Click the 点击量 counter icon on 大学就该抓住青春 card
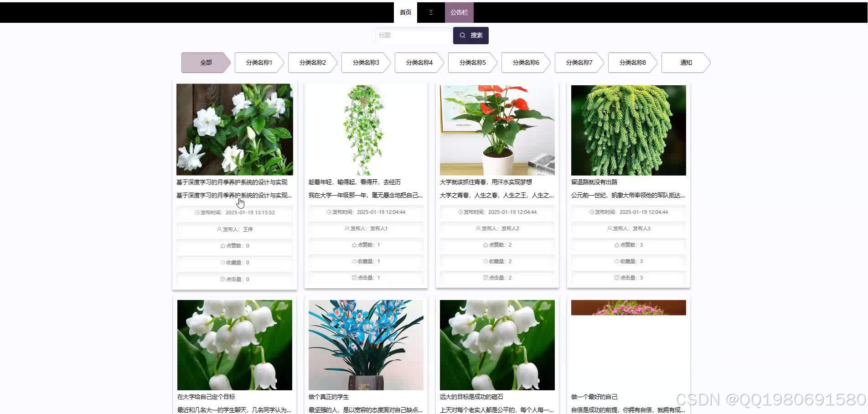Viewport: 868px width, 414px height. point(485,278)
